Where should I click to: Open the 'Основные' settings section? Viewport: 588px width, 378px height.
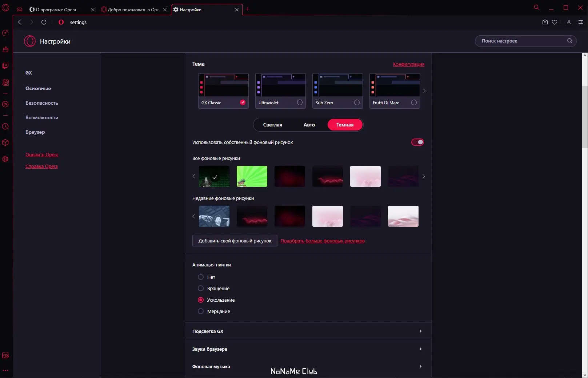click(x=38, y=88)
